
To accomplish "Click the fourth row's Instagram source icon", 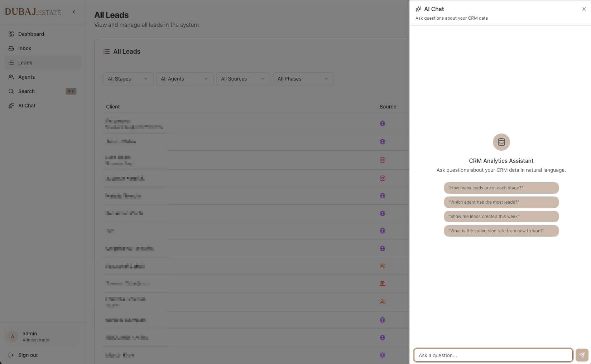I will click(383, 178).
